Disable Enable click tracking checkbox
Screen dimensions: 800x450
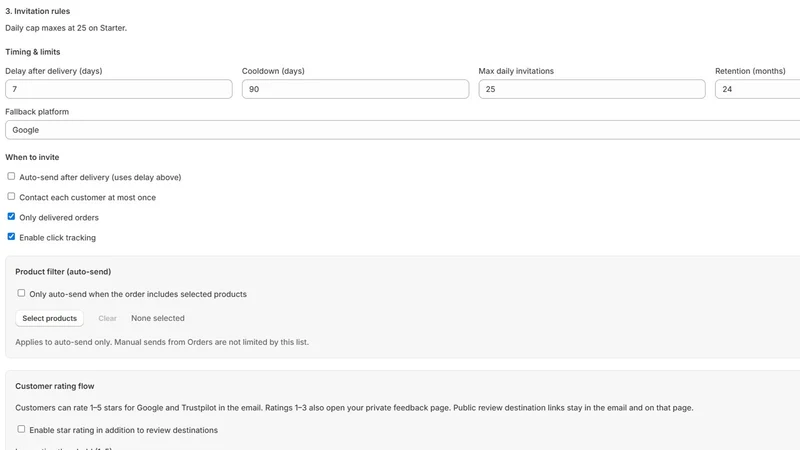pos(11,237)
